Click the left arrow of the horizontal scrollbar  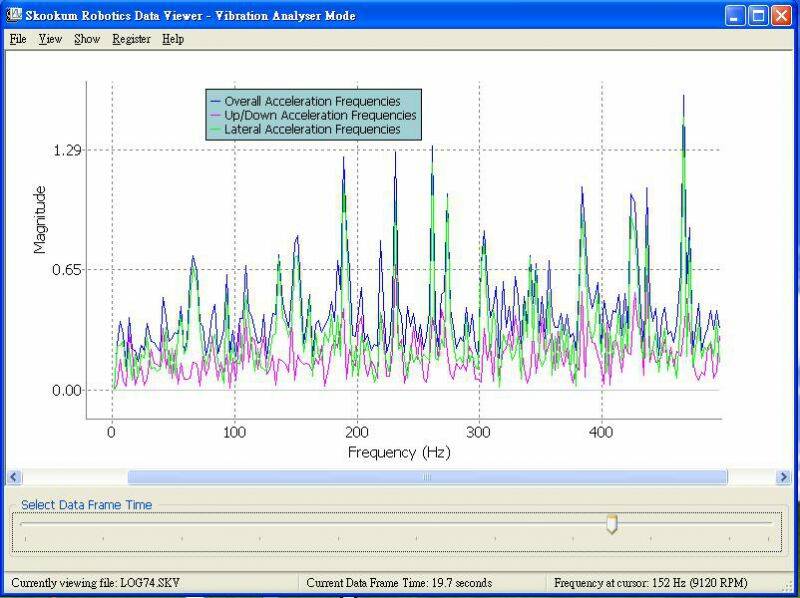click(14, 478)
